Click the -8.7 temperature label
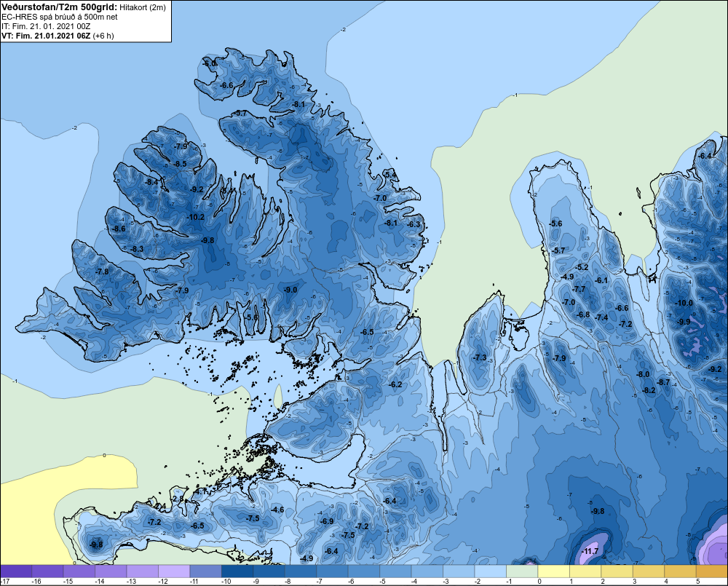The height and width of the screenshot is (586, 728). [663, 382]
